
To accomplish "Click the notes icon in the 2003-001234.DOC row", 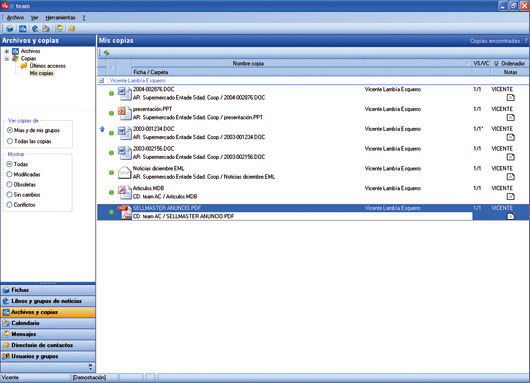I will [x=510, y=137].
